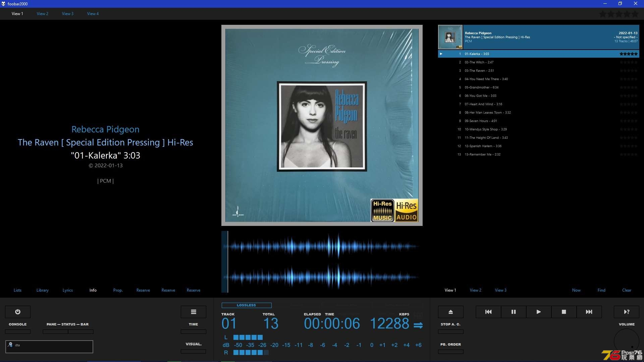Select track 08-Her Man Leaves Town
The image size is (644, 362).
pyautogui.click(x=539, y=112)
